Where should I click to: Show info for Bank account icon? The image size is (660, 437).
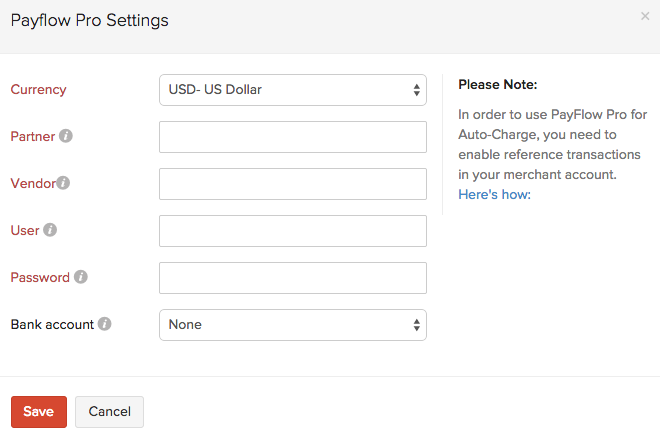click(105, 324)
